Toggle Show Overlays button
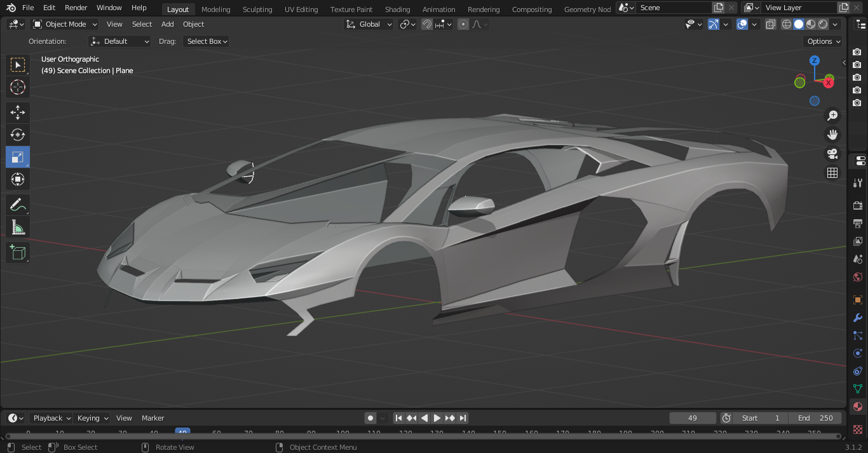This screenshot has width=868, height=453. (742, 24)
